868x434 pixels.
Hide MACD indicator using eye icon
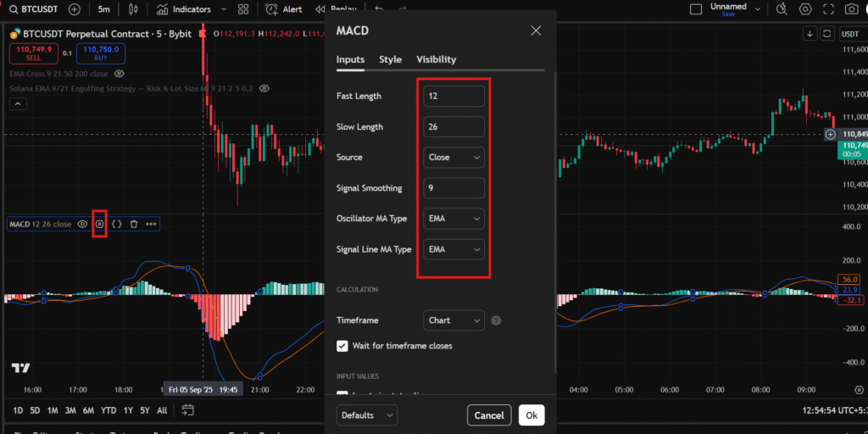click(x=83, y=224)
